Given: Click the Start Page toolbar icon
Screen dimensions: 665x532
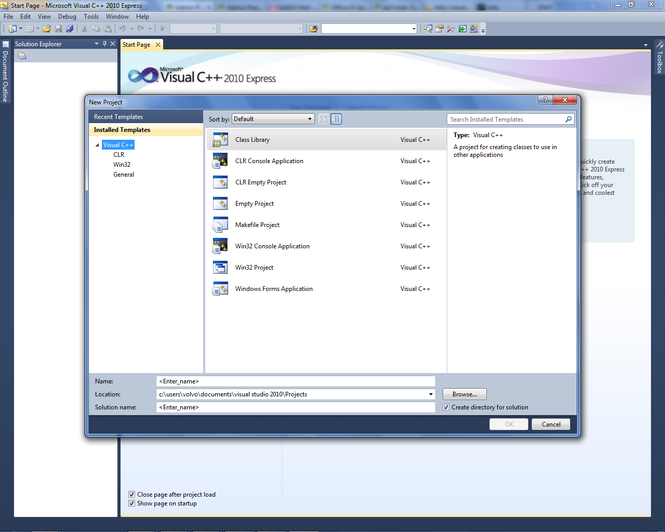Looking at the screenshot, I should click(x=462, y=29).
